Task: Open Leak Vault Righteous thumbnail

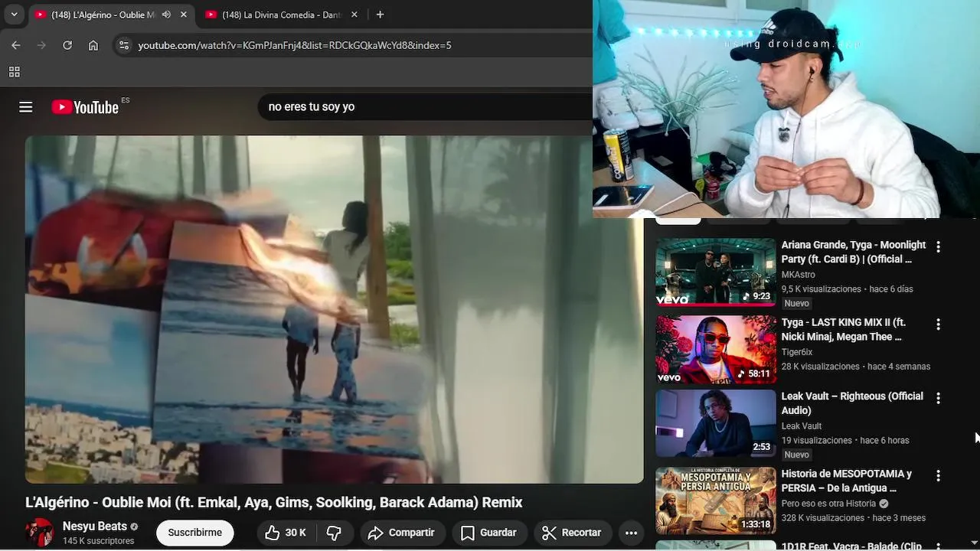Action: tap(716, 424)
